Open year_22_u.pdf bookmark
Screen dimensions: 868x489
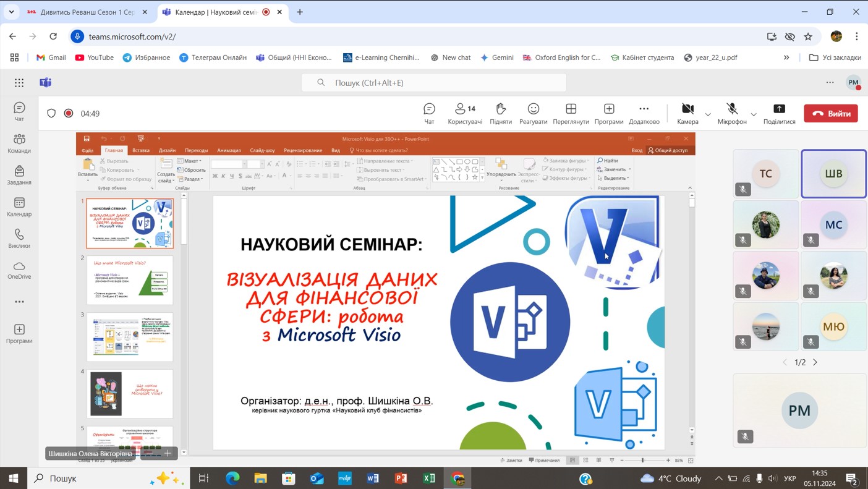(710, 57)
